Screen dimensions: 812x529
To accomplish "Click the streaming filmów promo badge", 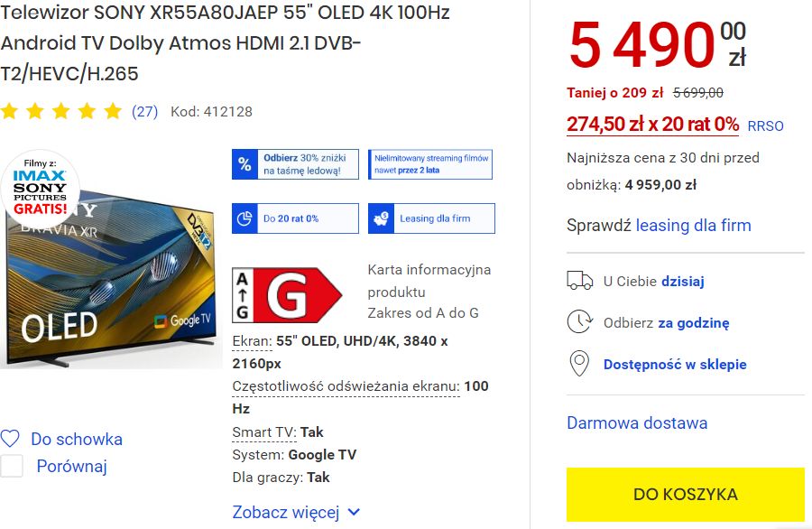I will coord(430,163).
